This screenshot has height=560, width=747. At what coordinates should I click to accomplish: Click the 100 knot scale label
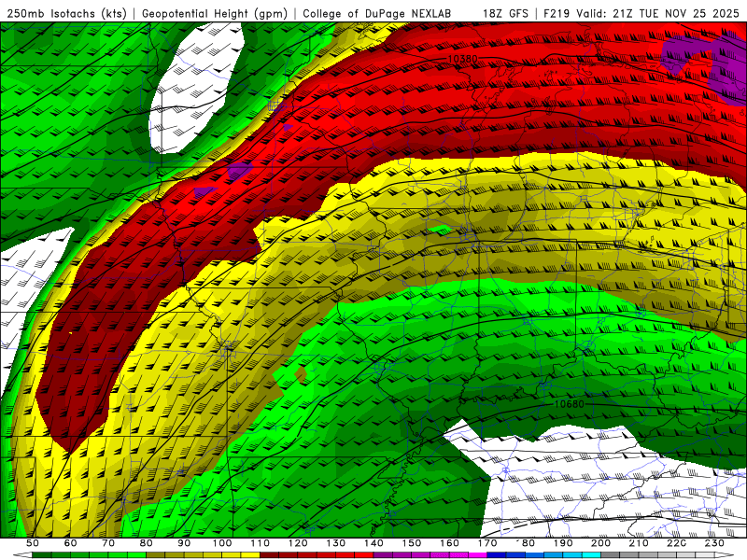click(x=222, y=543)
